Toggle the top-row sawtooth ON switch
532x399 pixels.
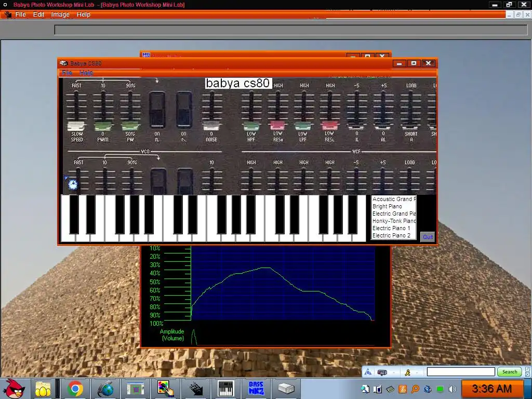tap(184, 110)
